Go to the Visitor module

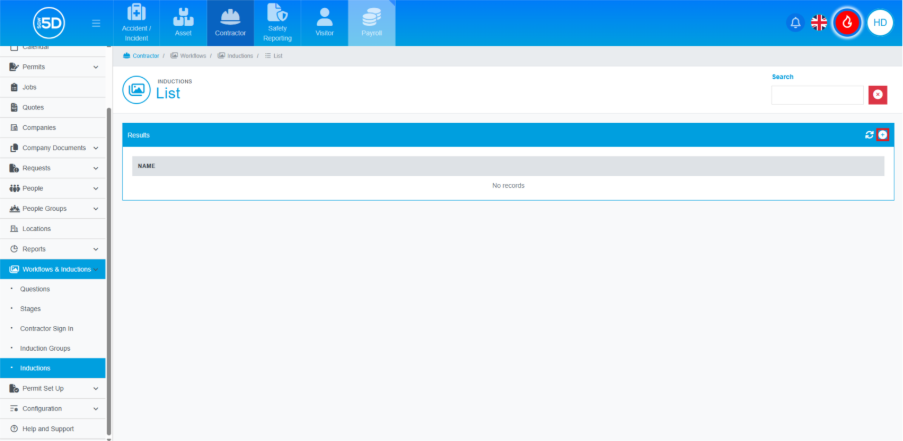(x=324, y=23)
